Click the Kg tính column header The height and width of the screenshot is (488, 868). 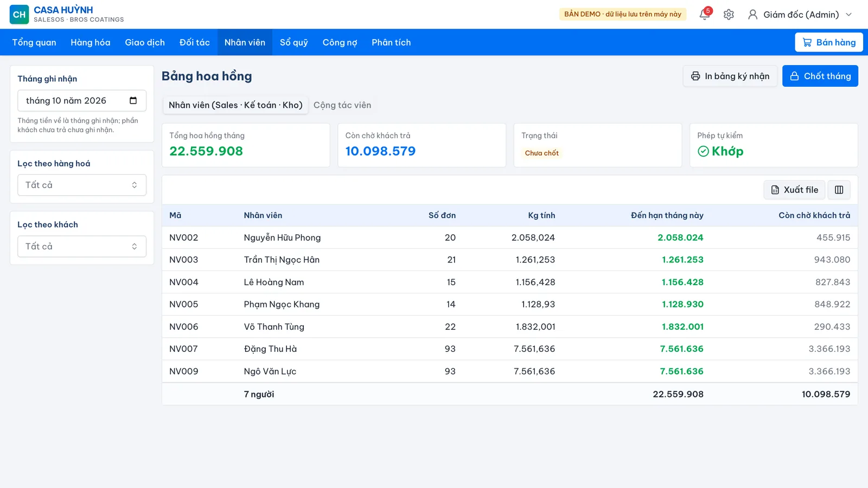(x=541, y=215)
